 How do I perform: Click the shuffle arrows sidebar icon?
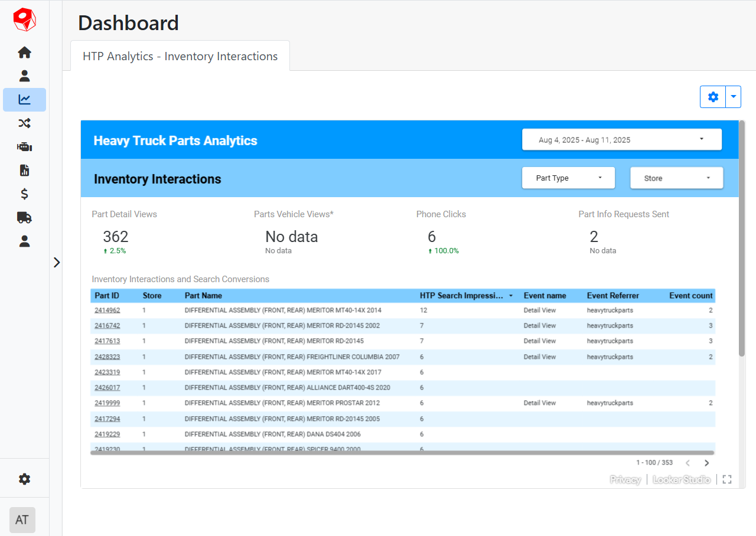(24, 123)
